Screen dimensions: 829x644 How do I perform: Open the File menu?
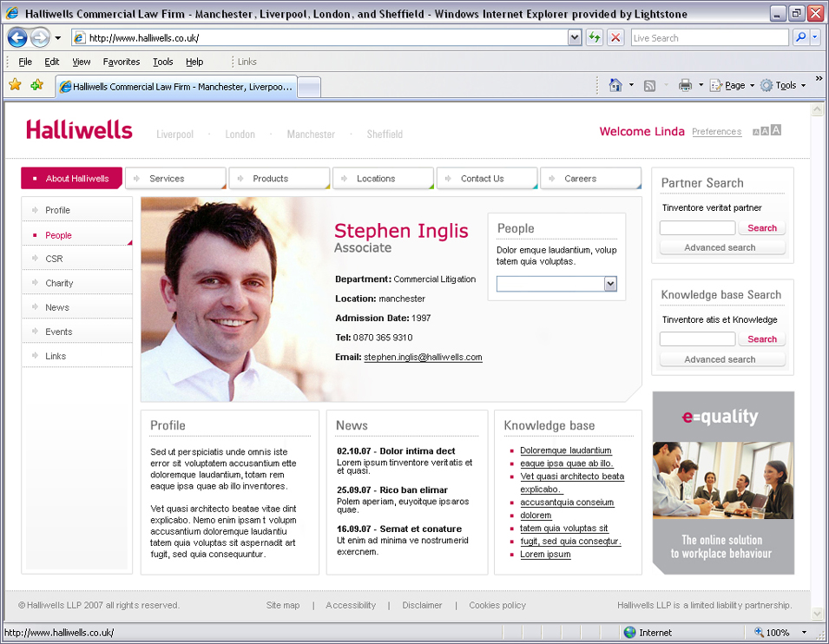25,62
